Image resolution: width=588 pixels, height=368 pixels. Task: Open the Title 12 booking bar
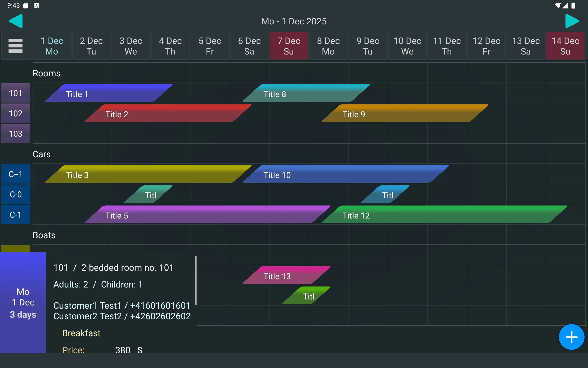point(445,214)
